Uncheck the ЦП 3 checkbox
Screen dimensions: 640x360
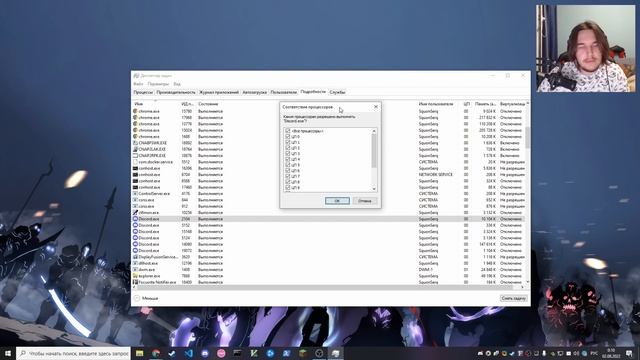288,153
